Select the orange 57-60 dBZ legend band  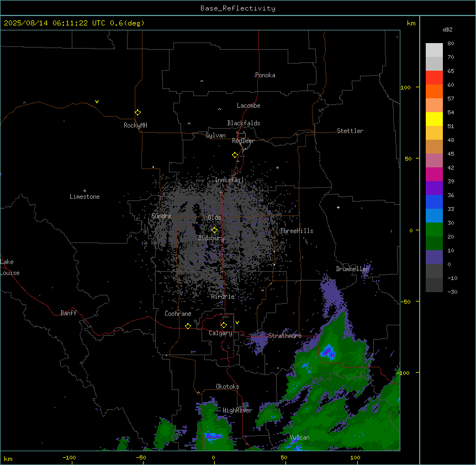tap(434, 91)
